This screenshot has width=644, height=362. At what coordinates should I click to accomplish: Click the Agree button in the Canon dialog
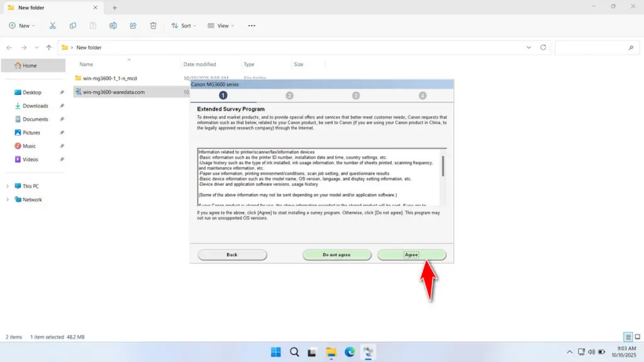pyautogui.click(x=412, y=255)
